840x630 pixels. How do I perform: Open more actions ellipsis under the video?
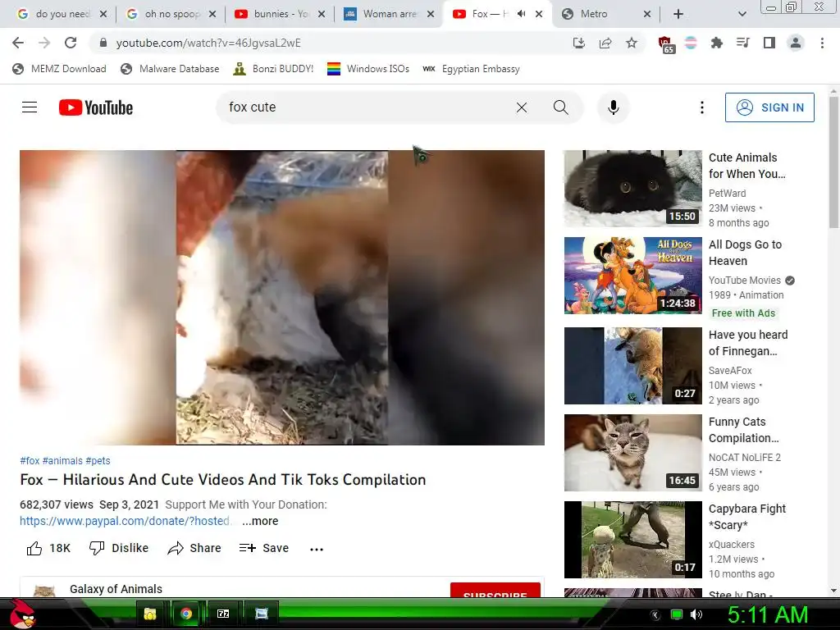[317, 549]
